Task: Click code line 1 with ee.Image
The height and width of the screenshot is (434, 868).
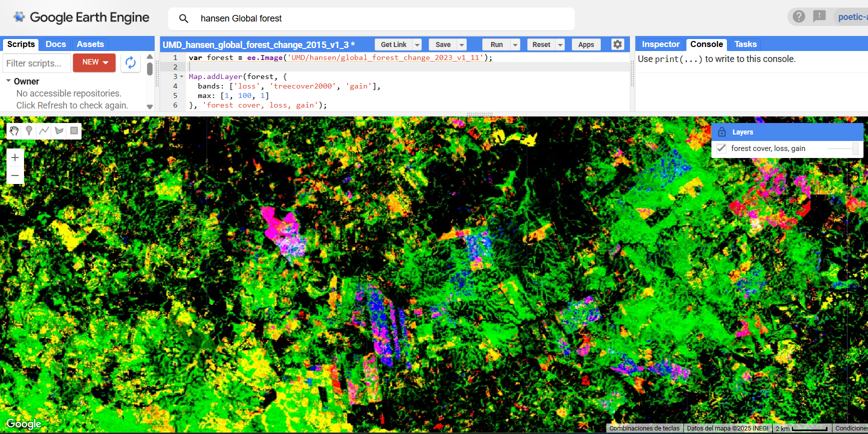Action: coord(340,57)
